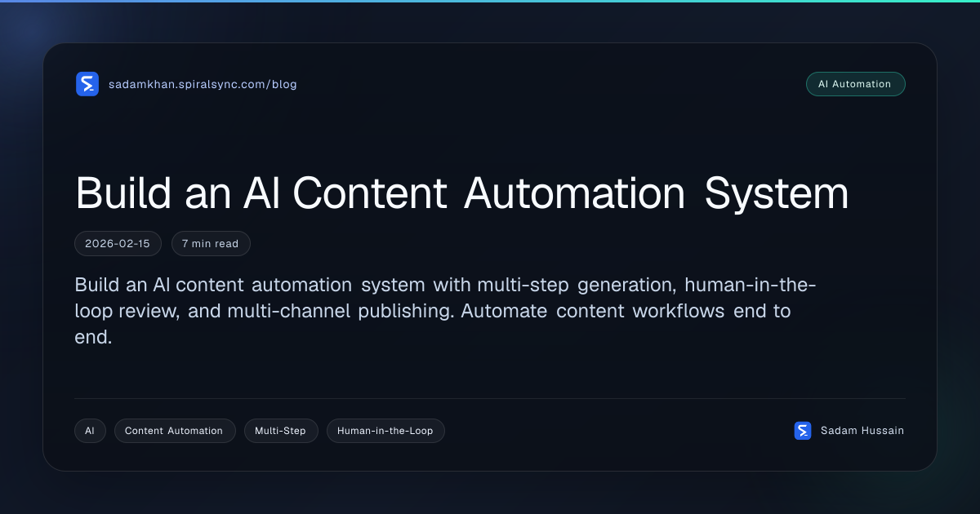Select the Multi-Step tag
The image size is (980, 514).
tap(281, 431)
